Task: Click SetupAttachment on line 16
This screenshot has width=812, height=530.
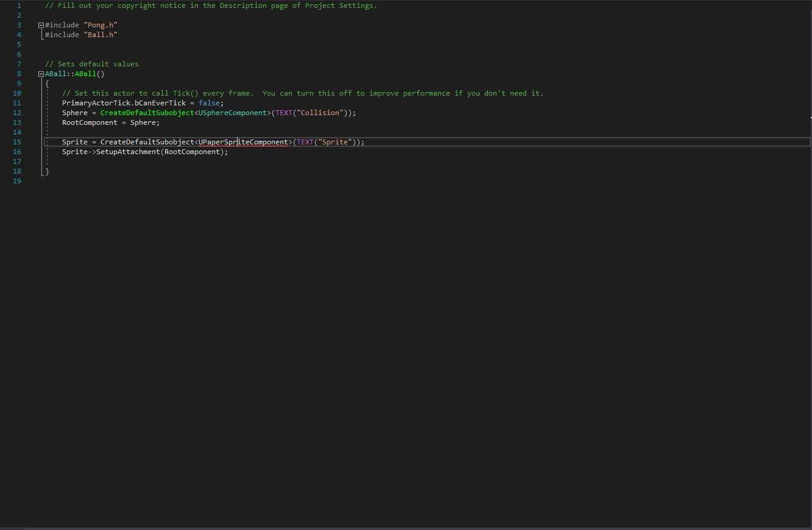Action: (128, 152)
